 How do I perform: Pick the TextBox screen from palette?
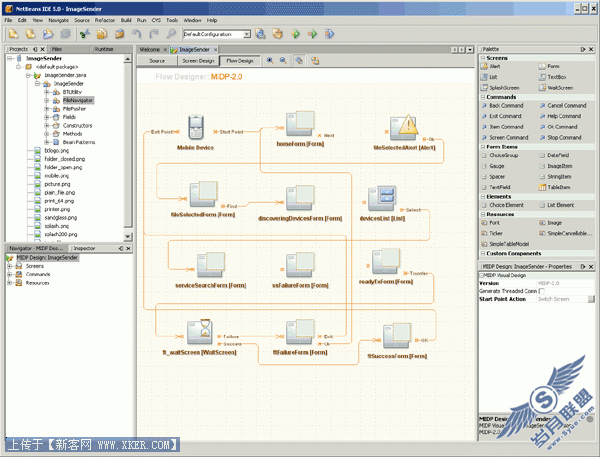pos(553,77)
